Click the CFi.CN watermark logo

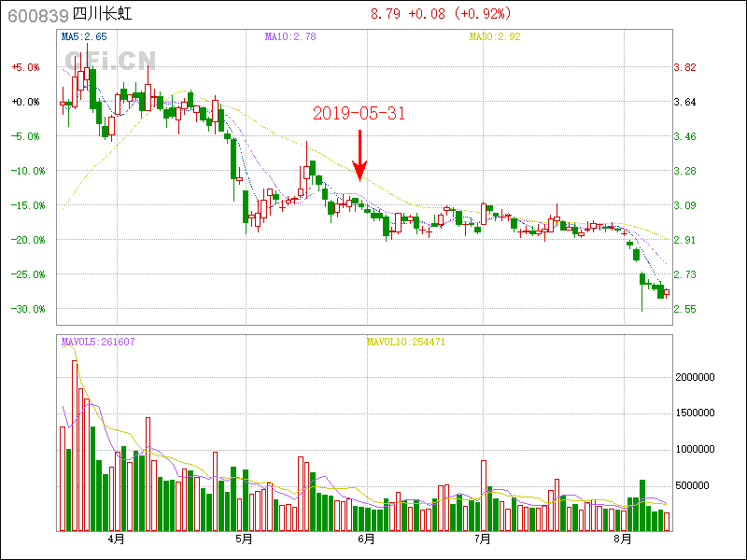(110, 61)
